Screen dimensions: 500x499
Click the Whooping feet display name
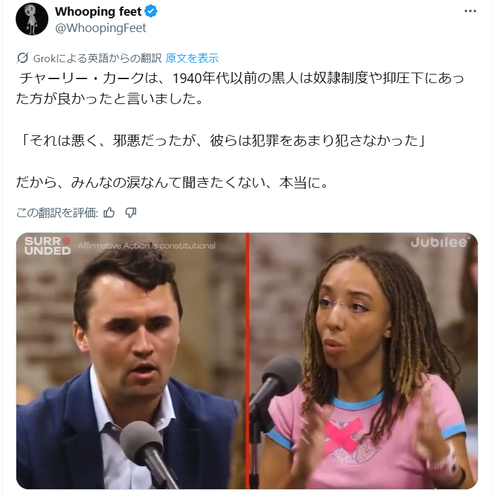[98, 11]
